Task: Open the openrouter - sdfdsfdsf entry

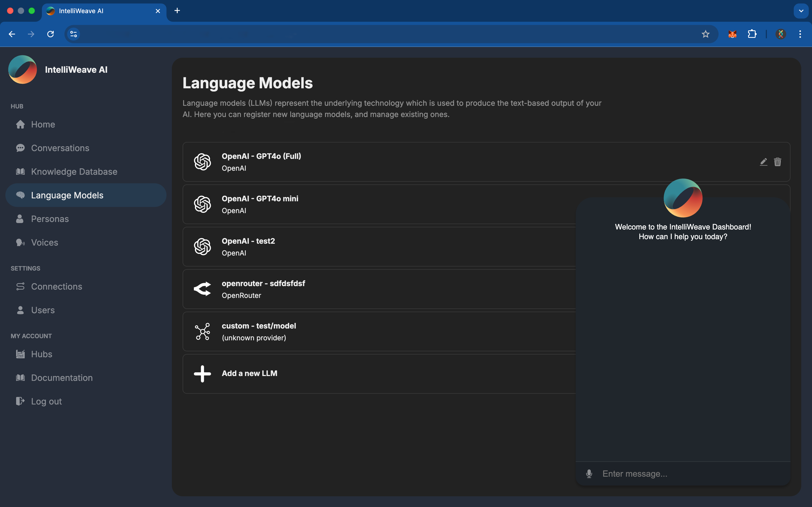Action: (379, 289)
